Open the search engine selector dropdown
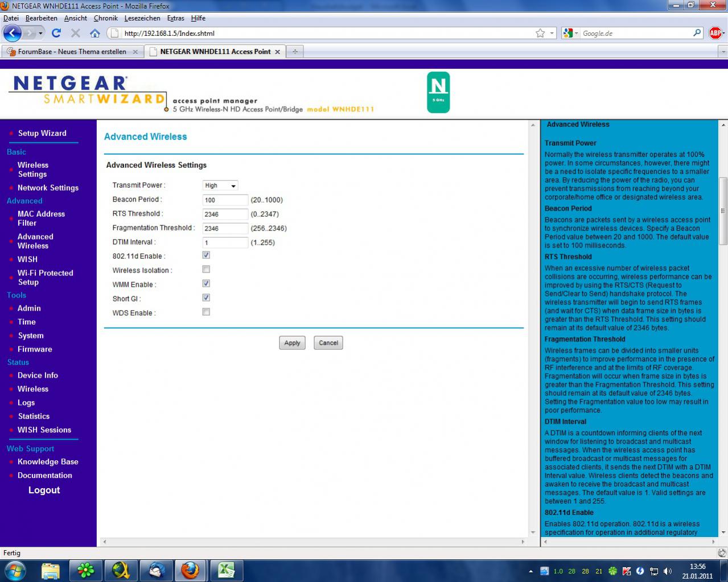This screenshot has height=582, width=728. [x=571, y=33]
